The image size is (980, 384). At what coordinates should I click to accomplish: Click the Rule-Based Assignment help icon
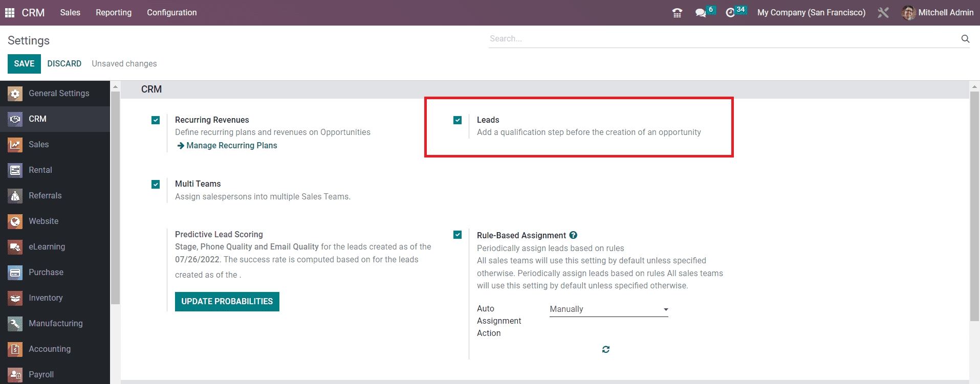(573, 235)
